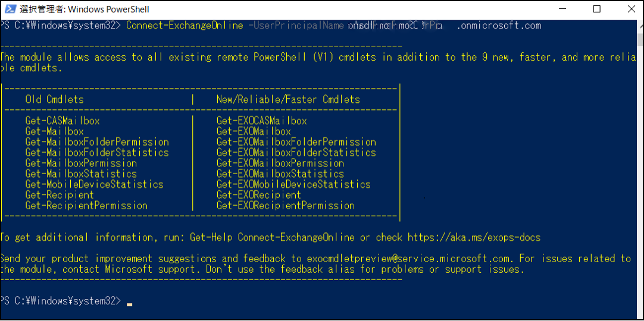Click the Get-Recipient entry in old cmdlets
Image resolution: width=644 pixels, height=321 pixels.
click(x=60, y=195)
